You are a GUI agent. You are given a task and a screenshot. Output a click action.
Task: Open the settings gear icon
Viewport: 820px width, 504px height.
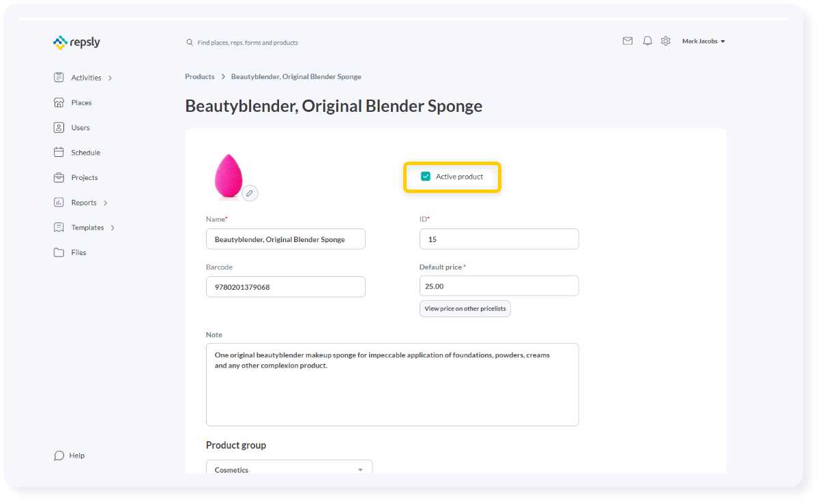tap(666, 41)
